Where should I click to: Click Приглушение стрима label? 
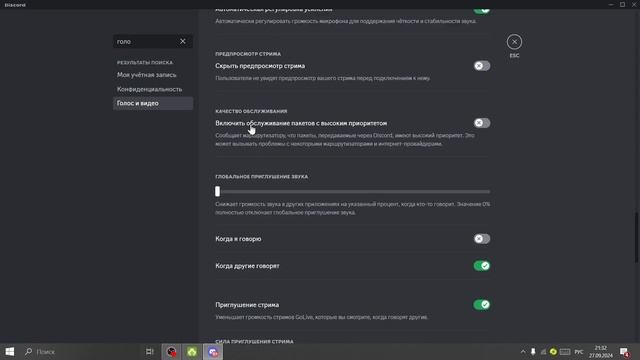click(247, 305)
